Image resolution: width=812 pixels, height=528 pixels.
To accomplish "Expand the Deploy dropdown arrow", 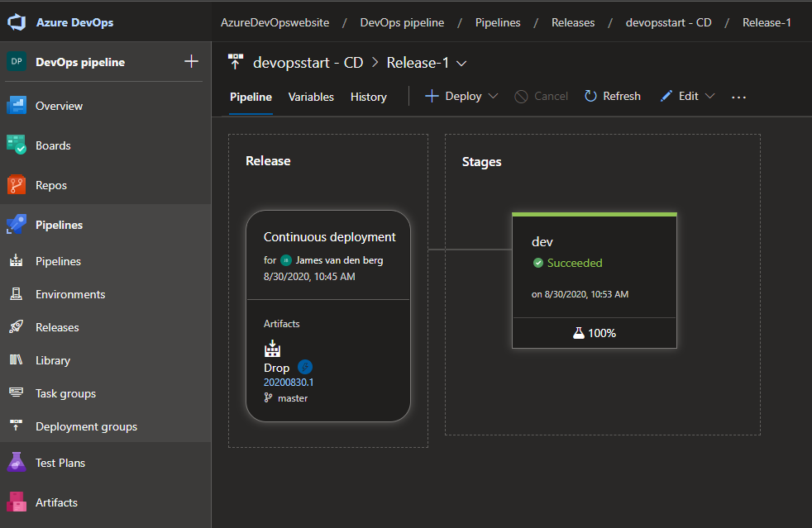I will click(x=493, y=97).
